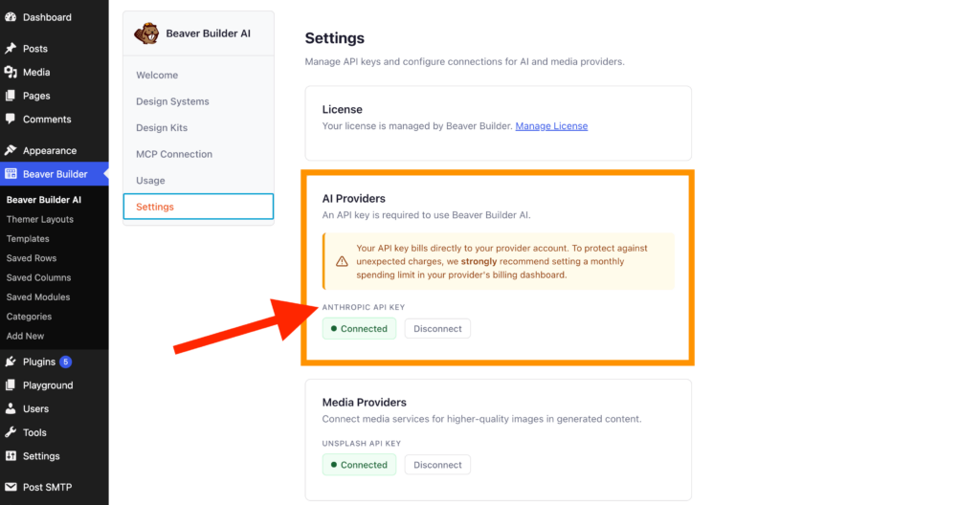Click the Post SMTP envelope icon
Screen dimensions: 980x505
tap(11, 487)
